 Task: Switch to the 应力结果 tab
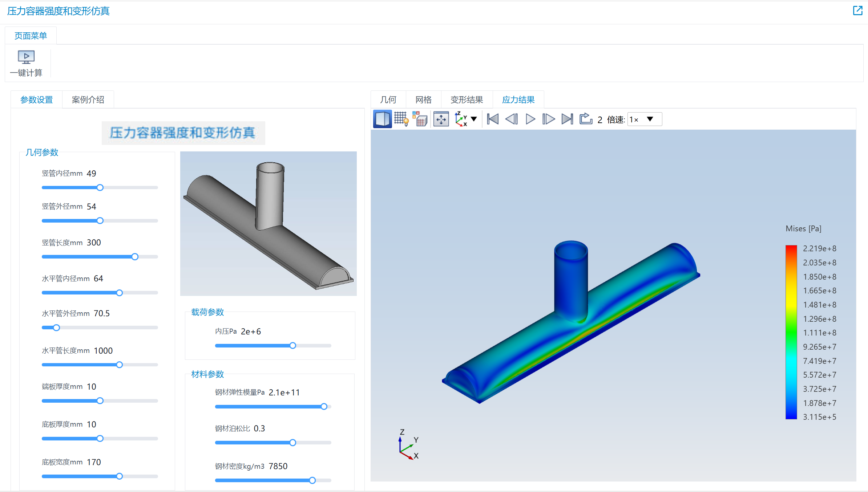point(518,99)
